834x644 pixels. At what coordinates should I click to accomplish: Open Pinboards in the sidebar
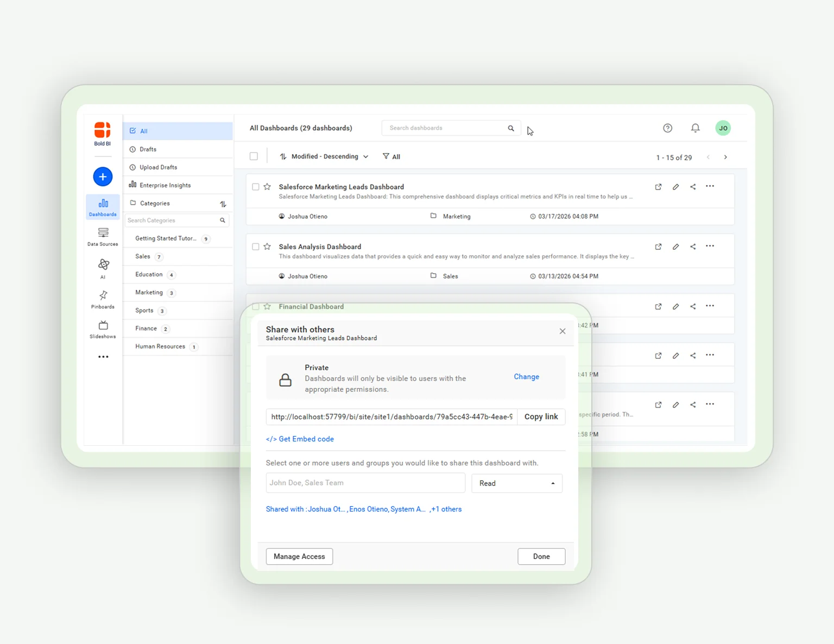click(x=103, y=300)
